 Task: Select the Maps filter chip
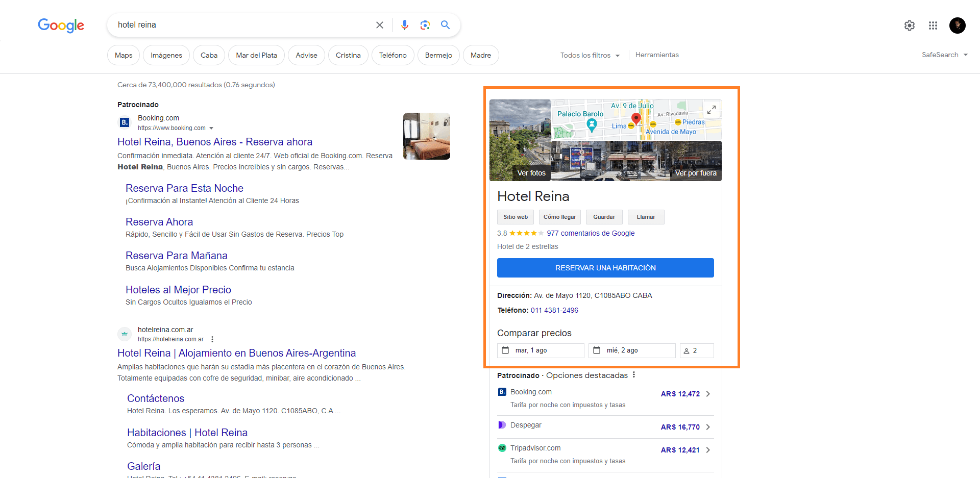tap(123, 55)
